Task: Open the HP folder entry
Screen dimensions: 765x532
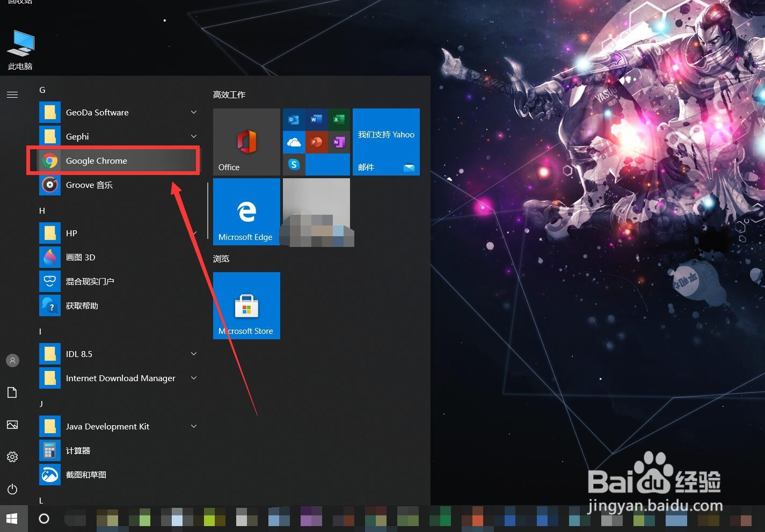Action: [118, 233]
